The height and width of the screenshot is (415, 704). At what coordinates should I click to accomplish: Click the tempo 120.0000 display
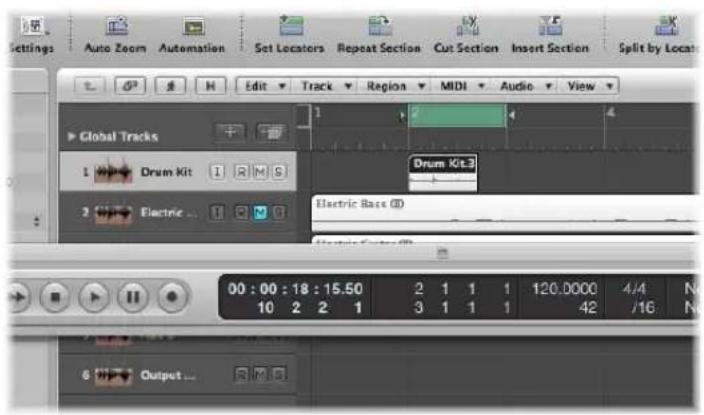click(564, 289)
